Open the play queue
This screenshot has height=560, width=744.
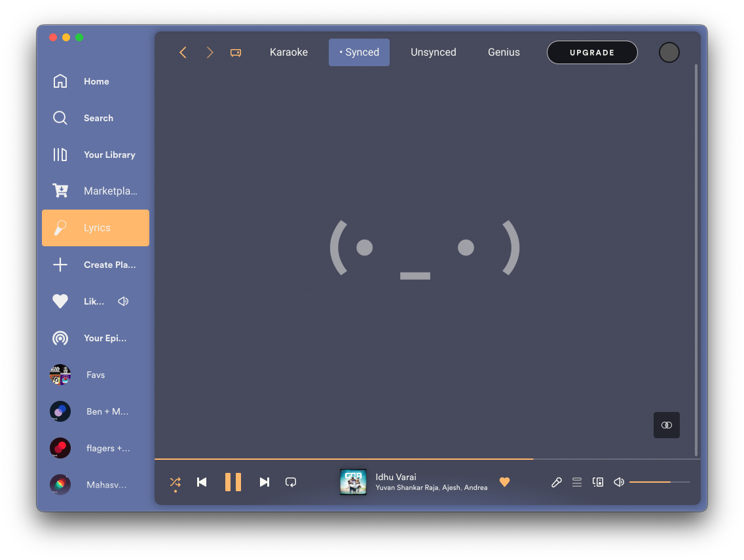pyautogui.click(x=577, y=482)
